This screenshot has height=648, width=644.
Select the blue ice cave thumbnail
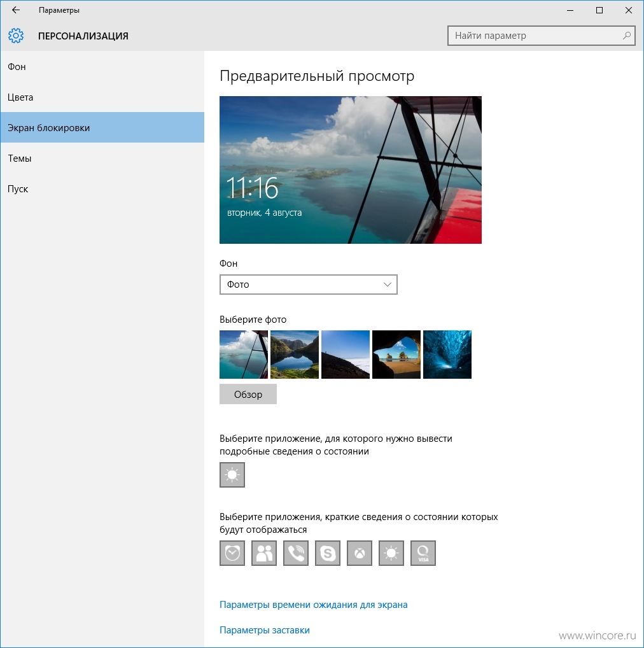tap(447, 354)
